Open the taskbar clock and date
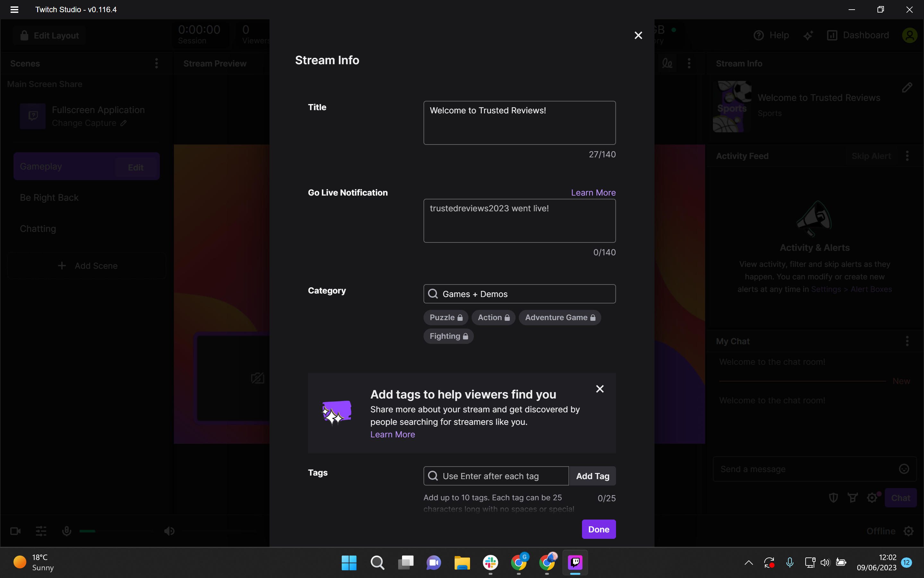Image resolution: width=924 pixels, height=578 pixels. pyautogui.click(x=876, y=562)
